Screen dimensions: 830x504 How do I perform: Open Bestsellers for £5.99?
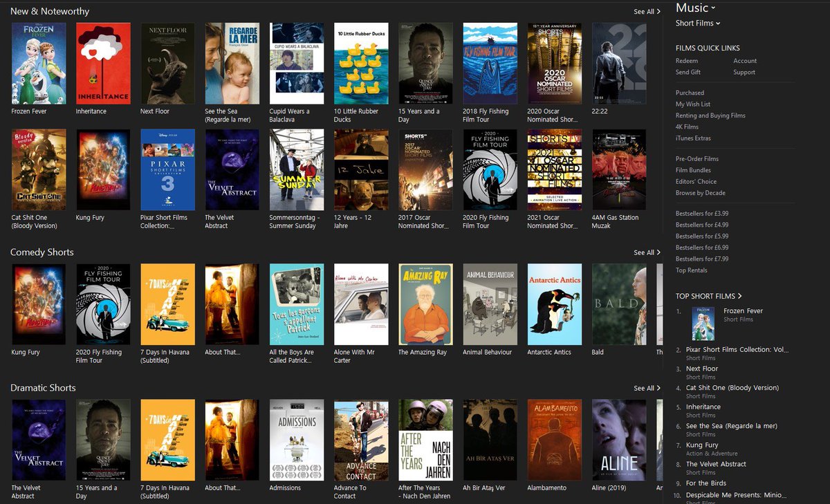coord(702,236)
